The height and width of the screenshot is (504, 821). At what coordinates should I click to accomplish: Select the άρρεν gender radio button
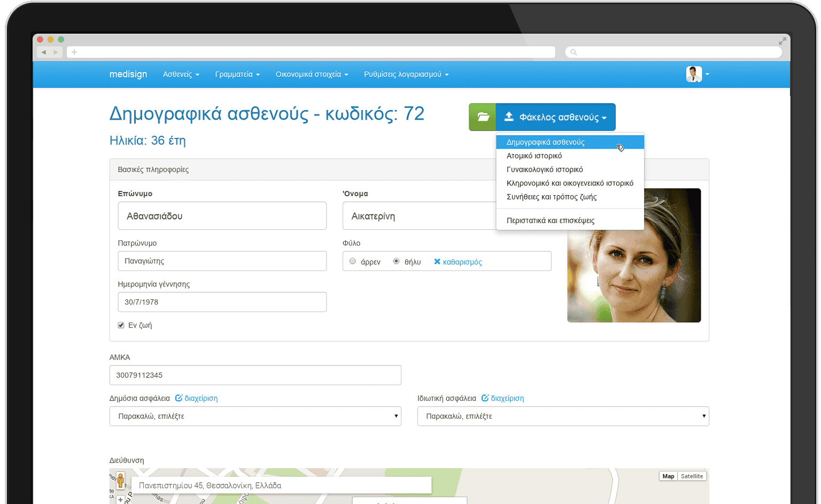[x=353, y=261]
